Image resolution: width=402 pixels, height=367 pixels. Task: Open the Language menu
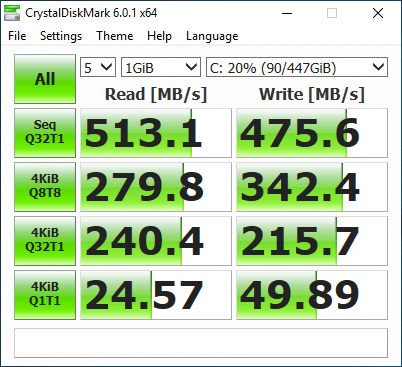click(x=212, y=36)
